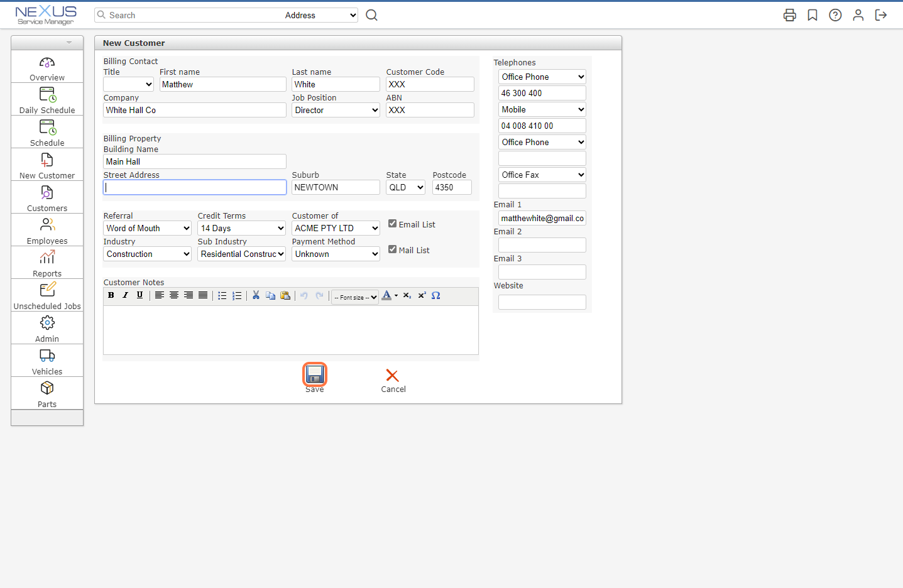The image size is (903, 588).
Task: Open the Customers page
Action: [47, 197]
